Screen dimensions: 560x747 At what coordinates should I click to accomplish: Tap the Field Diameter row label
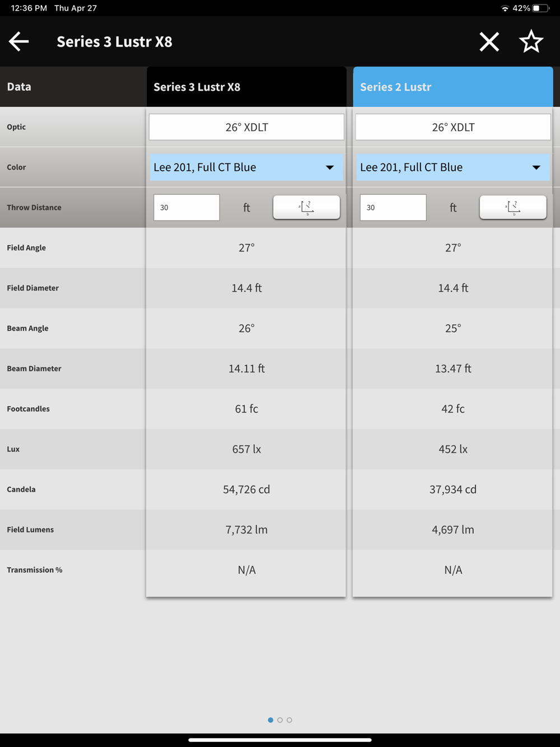click(32, 288)
